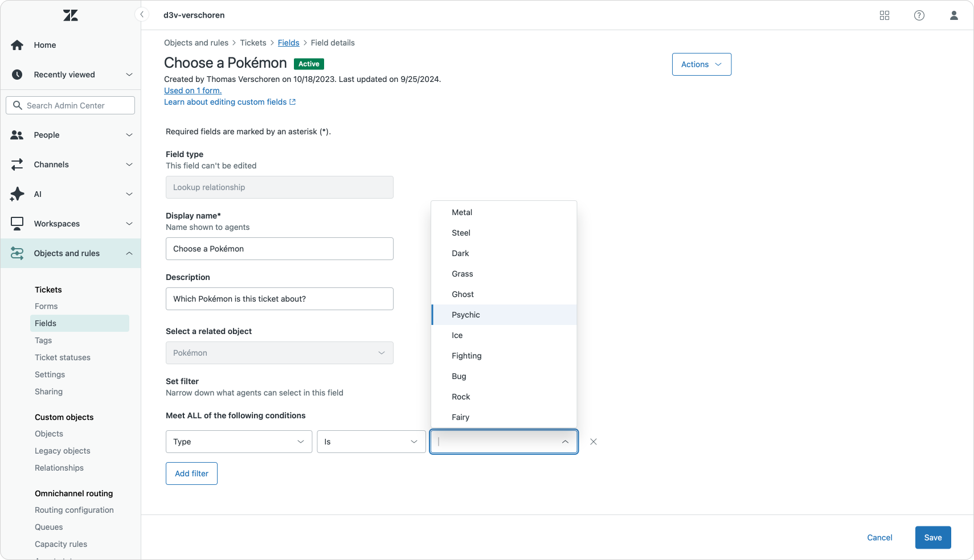This screenshot has width=974, height=560.
Task: Click the People icon in sidebar
Action: tap(17, 135)
